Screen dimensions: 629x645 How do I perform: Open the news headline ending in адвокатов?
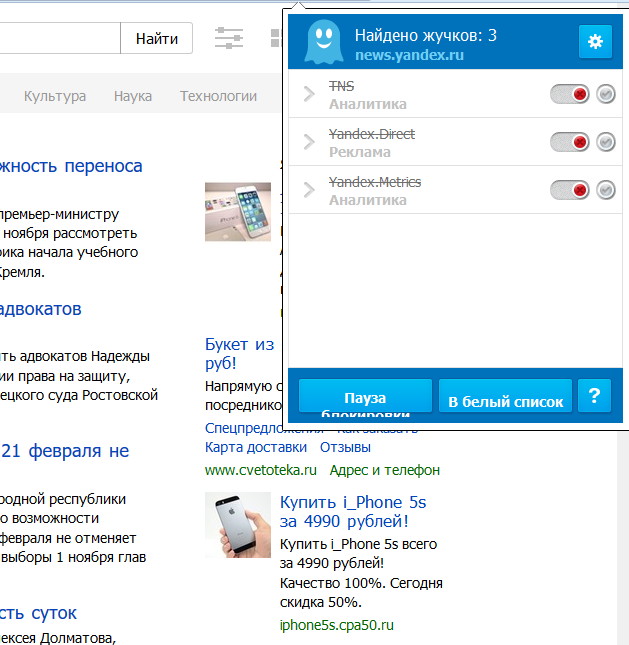[x=40, y=309]
